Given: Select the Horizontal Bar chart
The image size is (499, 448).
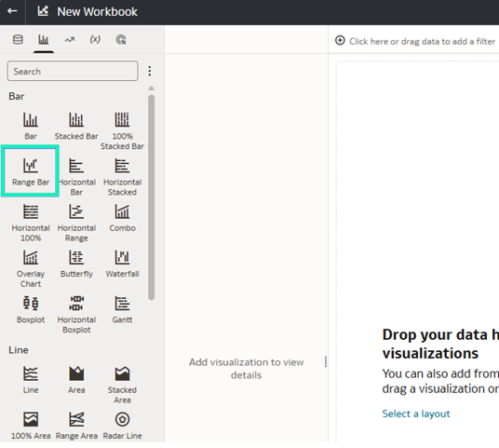Looking at the screenshot, I should pyautogui.click(x=76, y=177).
